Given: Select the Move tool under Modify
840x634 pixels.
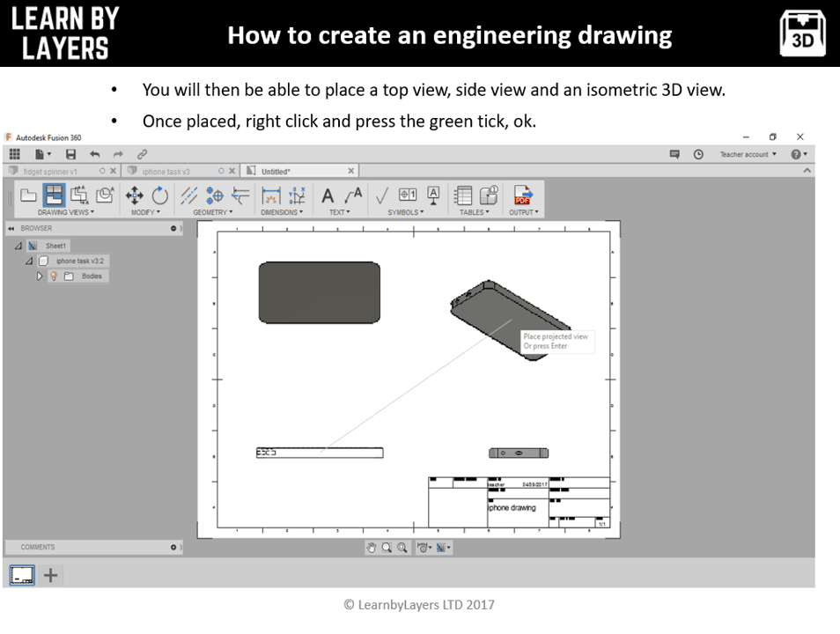Looking at the screenshot, I should coord(135,195).
